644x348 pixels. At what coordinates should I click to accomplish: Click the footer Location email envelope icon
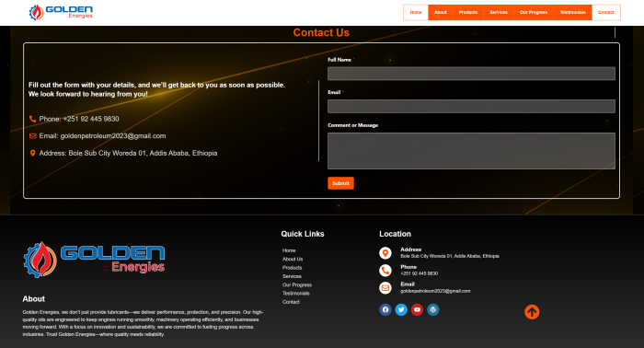385,287
